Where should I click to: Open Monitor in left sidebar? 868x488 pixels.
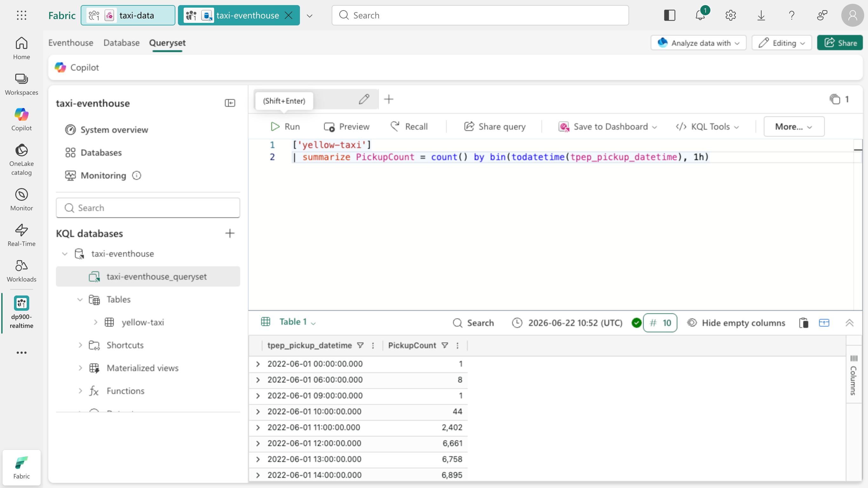click(22, 200)
